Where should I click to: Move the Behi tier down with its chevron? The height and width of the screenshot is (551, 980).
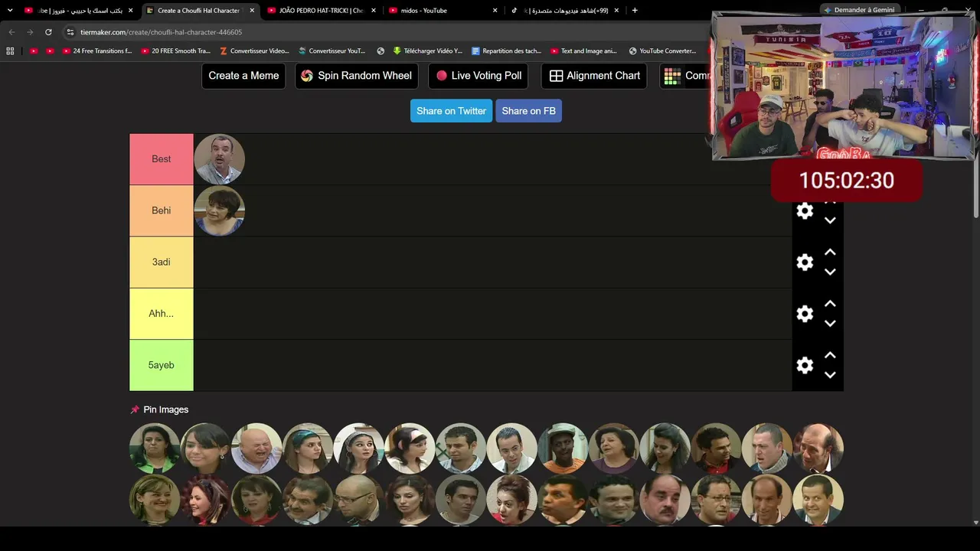click(830, 220)
